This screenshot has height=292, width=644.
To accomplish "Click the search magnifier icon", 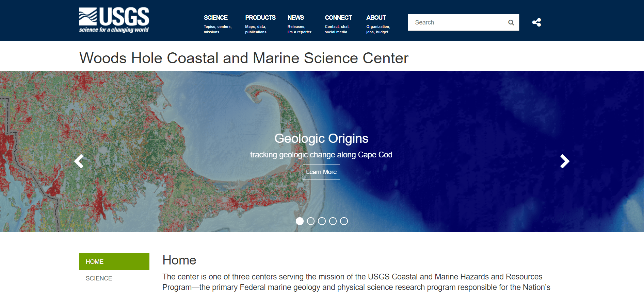I will point(511,22).
